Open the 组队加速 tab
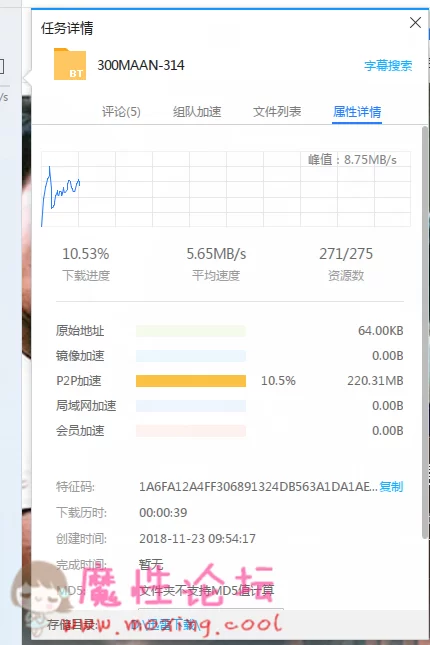This screenshot has height=645, width=430. coord(197,111)
